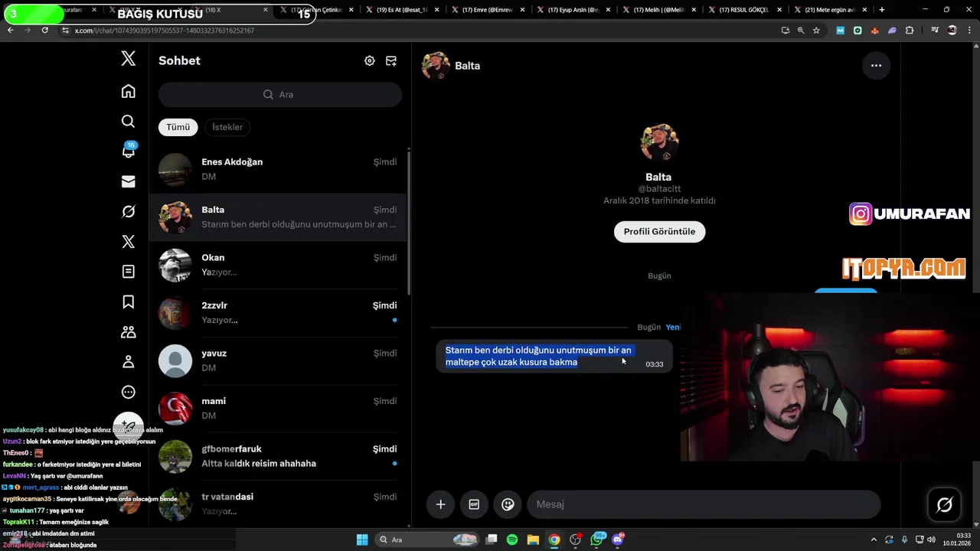This screenshot has width=980, height=551.
Task: Start new message with envelope-plus icon
Action: tap(391, 60)
